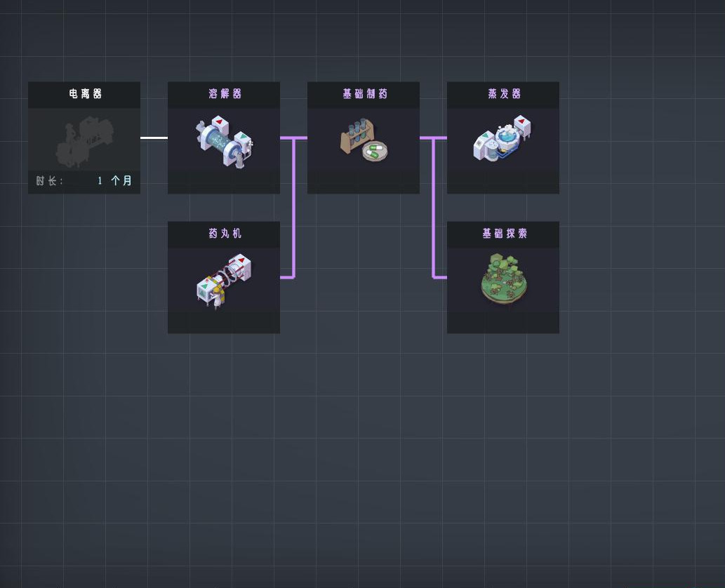Click purple connector line entering 基础探索
Screen dimensions: 725x588
(440, 277)
